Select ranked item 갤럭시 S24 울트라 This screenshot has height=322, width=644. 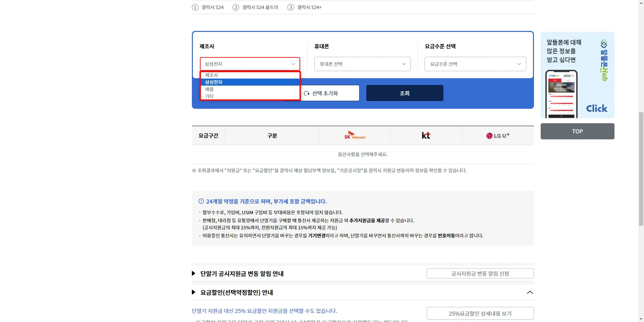(x=256, y=7)
